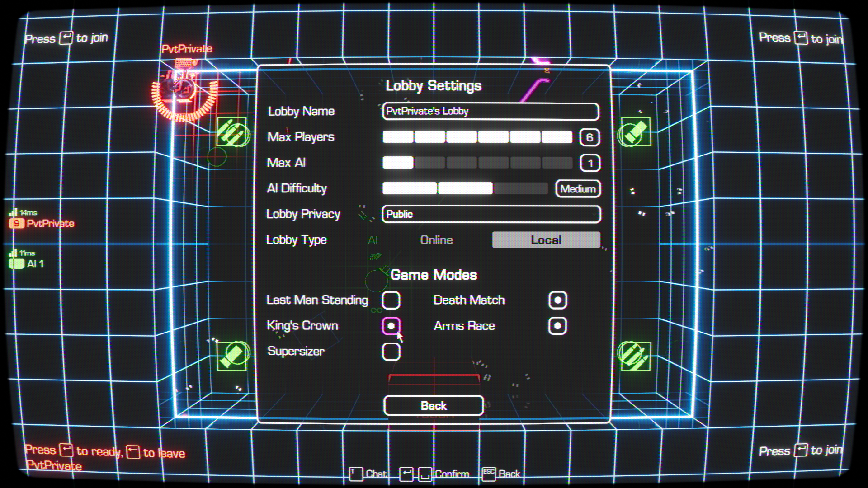The height and width of the screenshot is (488, 868).
Task: Click the enter key icon in top-left join prompt
Action: [x=66, y=38]
